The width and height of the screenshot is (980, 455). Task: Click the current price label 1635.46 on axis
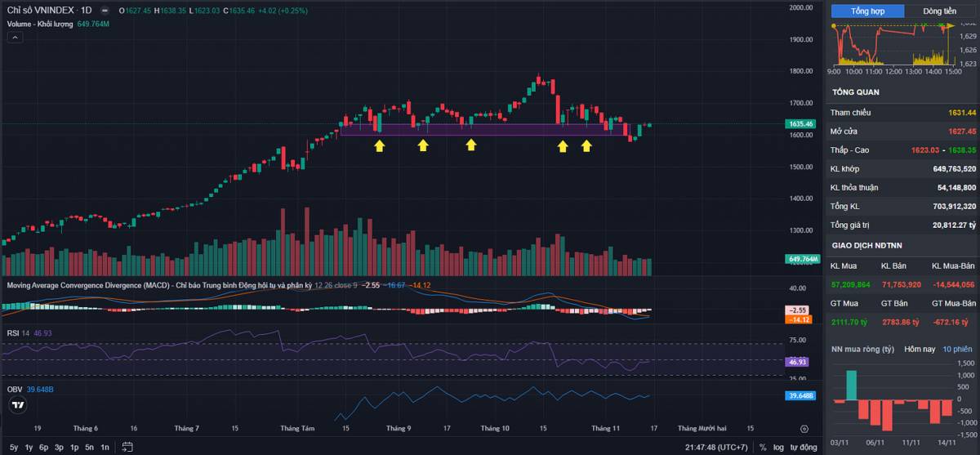tap(801, 124)
